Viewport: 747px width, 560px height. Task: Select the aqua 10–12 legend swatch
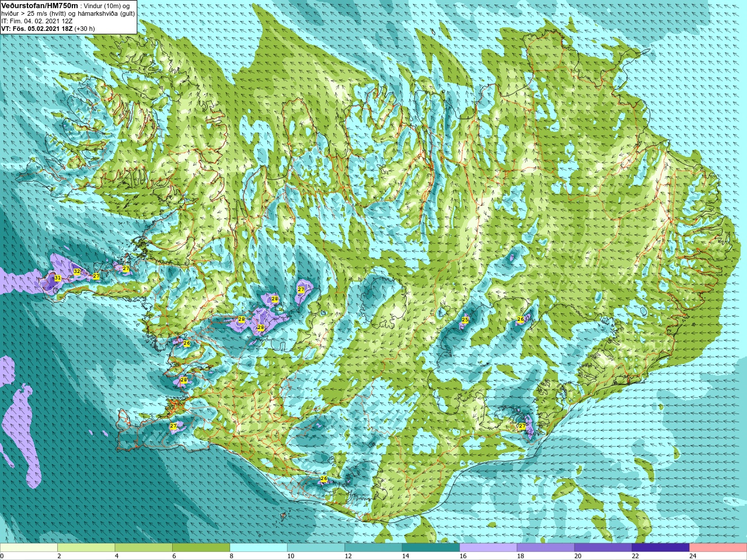316,548
